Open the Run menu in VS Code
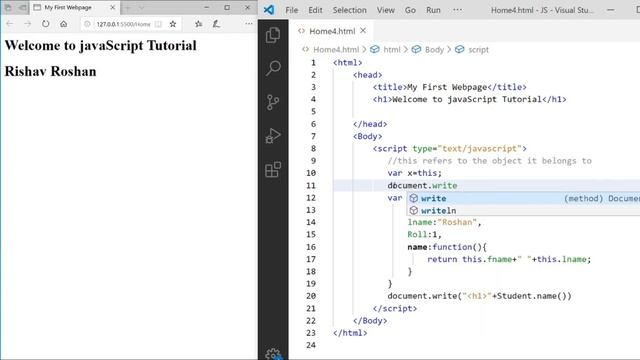 click(x=433, y=10)
